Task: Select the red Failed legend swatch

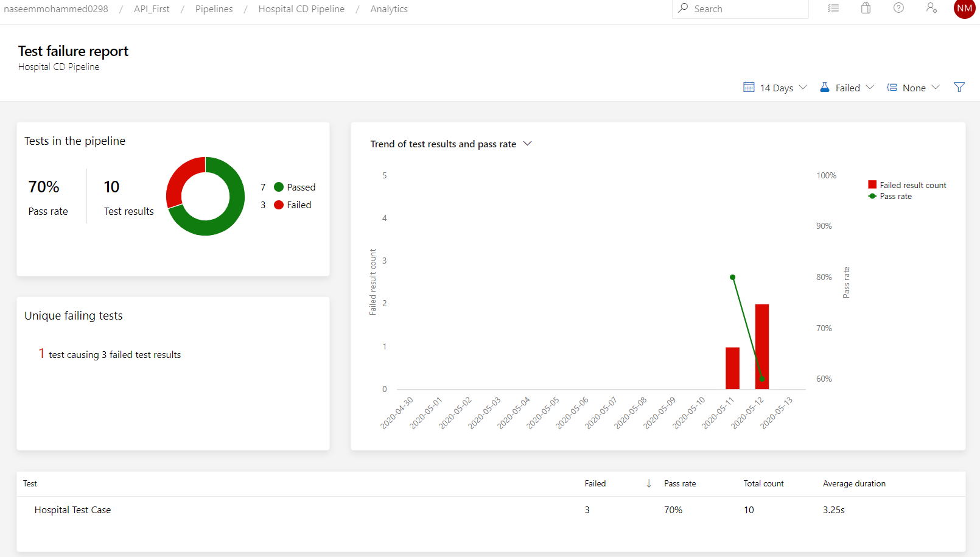Action: click(279, 205)
